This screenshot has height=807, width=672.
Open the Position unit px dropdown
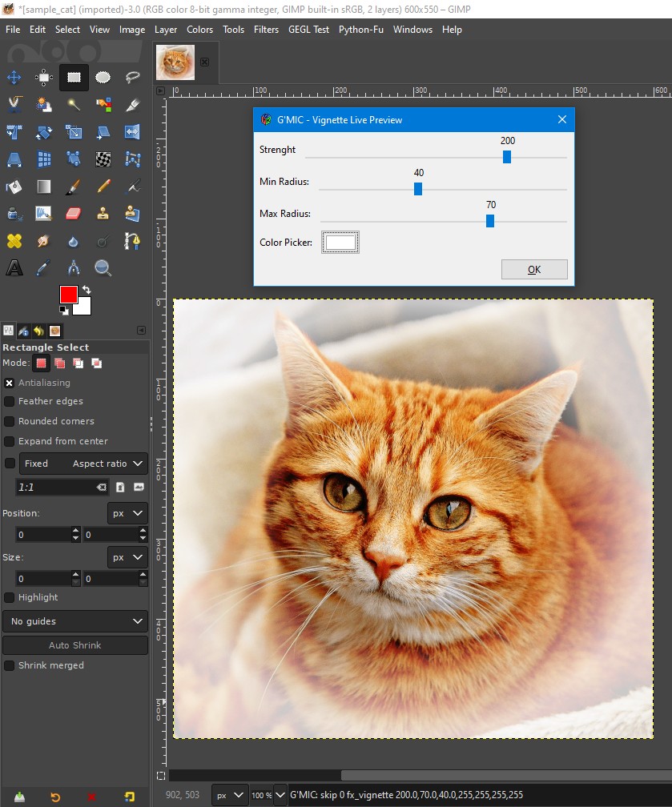click(x=127, y=512)
